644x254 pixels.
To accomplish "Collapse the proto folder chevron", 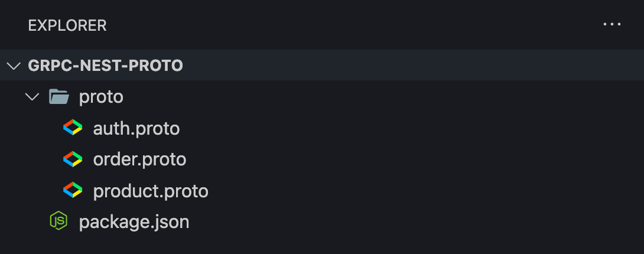I will tap(32, 97).
